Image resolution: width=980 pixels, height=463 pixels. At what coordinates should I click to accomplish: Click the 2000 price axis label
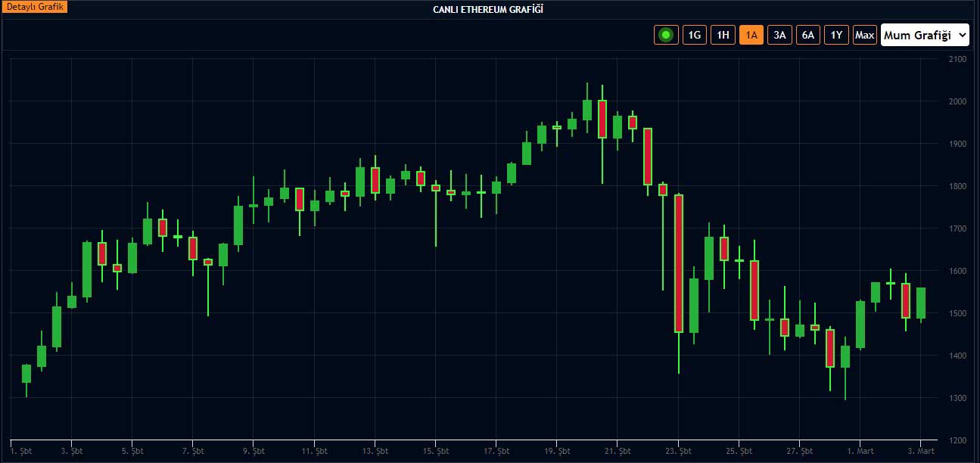coord(957,101)
